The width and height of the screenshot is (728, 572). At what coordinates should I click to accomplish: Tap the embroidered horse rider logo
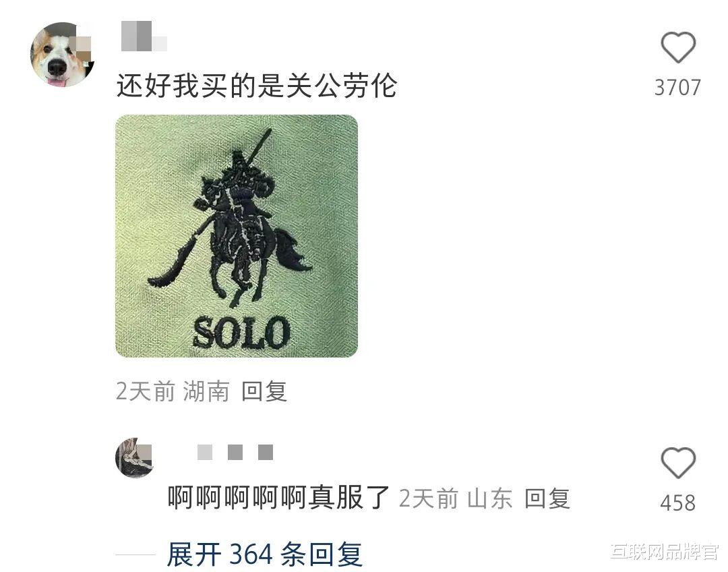229,219
